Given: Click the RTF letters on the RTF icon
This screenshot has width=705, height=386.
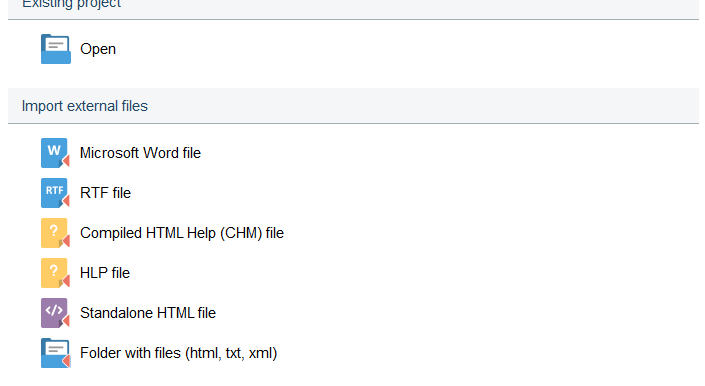Looking at the screenshot, I should (54, 190).
